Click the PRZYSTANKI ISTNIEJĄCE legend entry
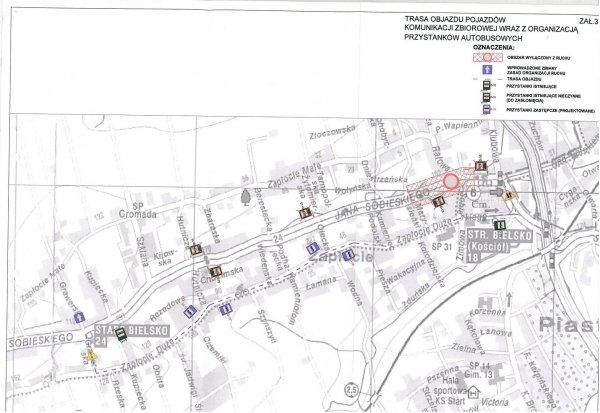The width and height of the screenshot is (600, 413). pos(531,87)
